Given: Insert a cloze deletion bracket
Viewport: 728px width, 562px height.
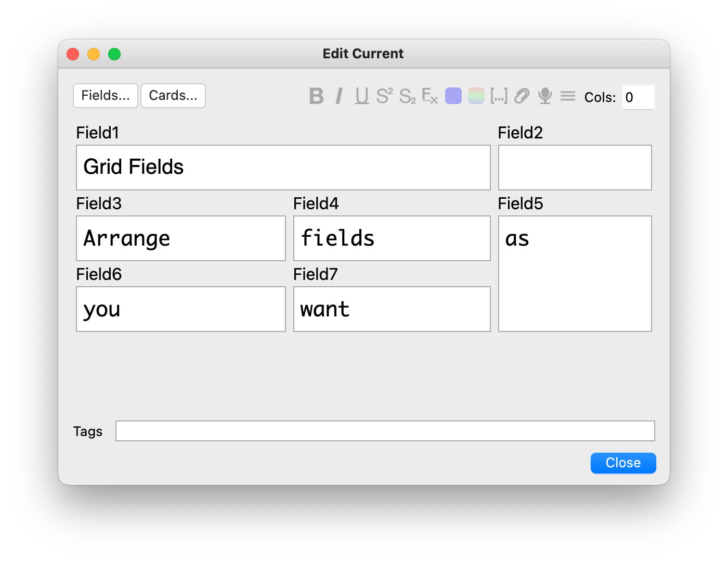Looking at the screenshot, I should pyautogui.click(x=499, y=96).
